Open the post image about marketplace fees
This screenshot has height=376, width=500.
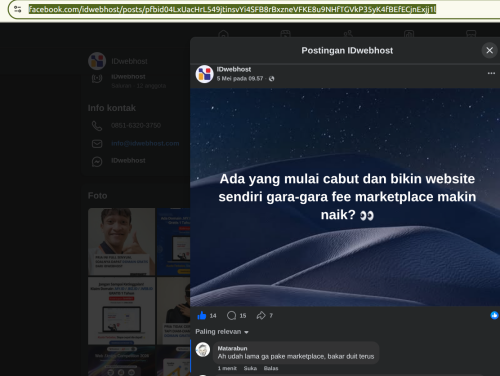[x=345, y=197]
